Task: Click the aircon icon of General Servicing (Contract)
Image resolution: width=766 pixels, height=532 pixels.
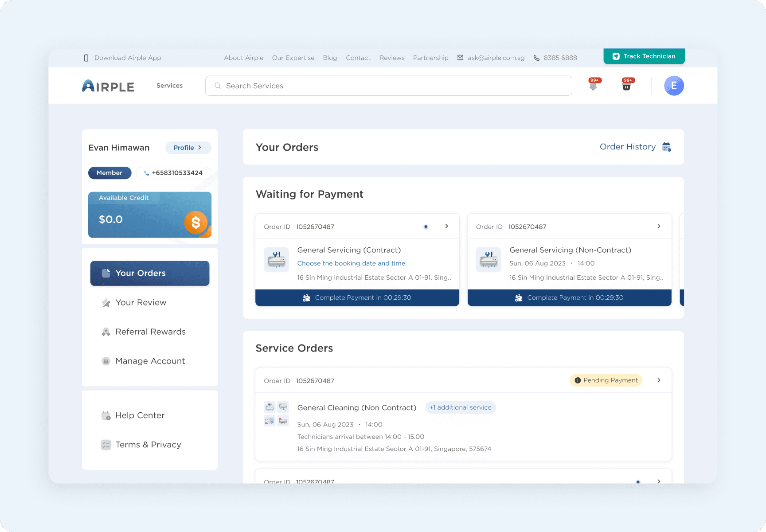Action: pyautogui.click(x=277, y=259)
